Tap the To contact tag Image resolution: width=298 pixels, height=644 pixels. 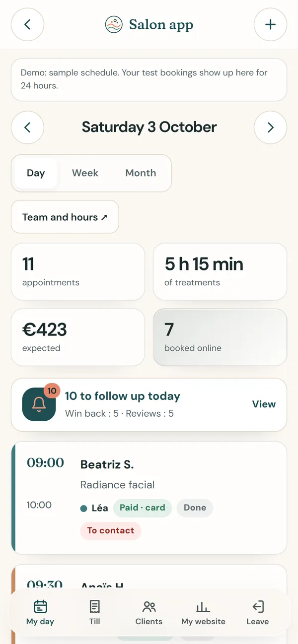coord(111,530)
